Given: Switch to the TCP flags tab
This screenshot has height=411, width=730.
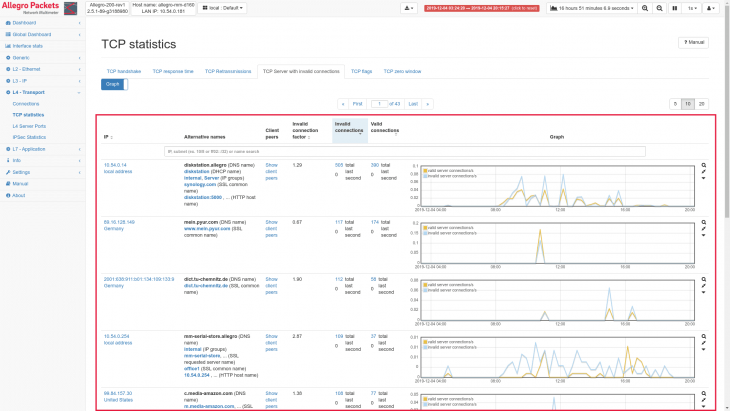Looking at the screenshot, I should coord(361,72).
